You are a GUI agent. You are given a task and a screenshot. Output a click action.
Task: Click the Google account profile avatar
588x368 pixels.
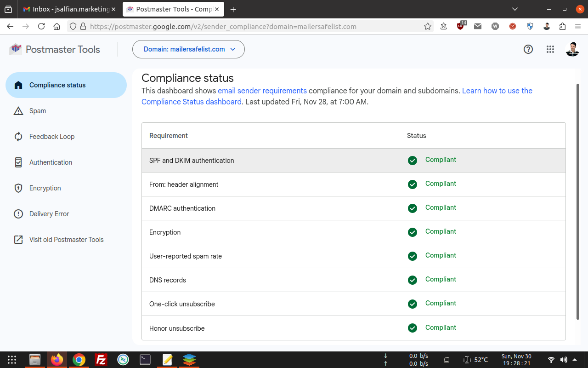pyautogui.click(x=572, y=49)
